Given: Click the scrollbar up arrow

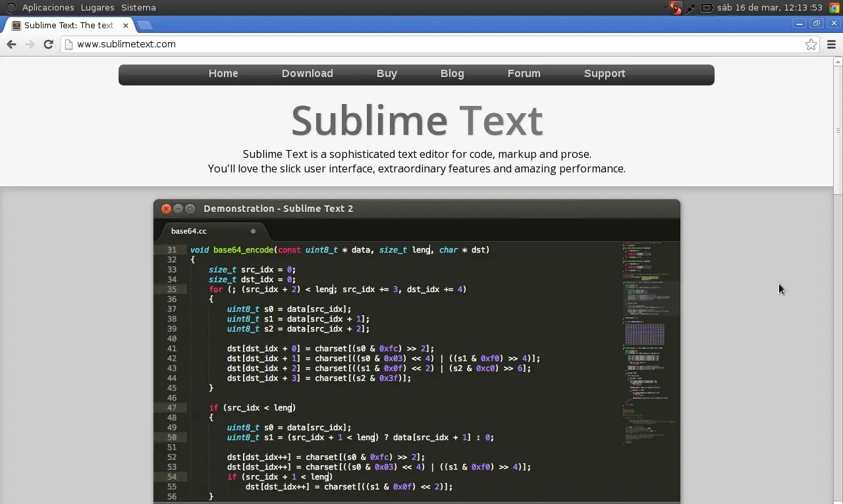Looking at the screenshot, I should click(x=838, y=61).
